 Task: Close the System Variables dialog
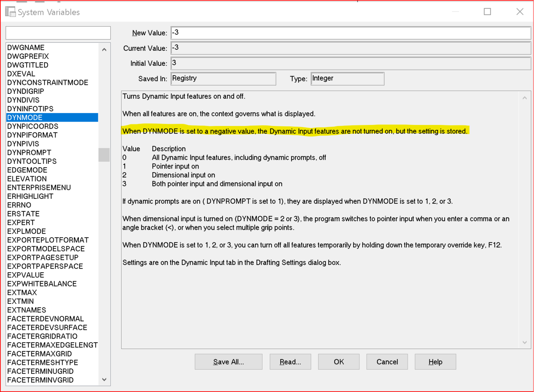coord(520,12)
